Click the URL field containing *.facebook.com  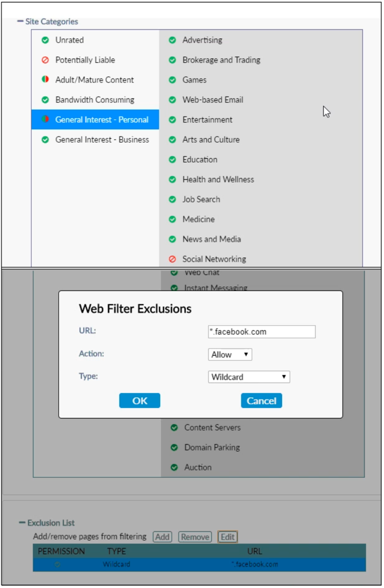click(261, 332)
